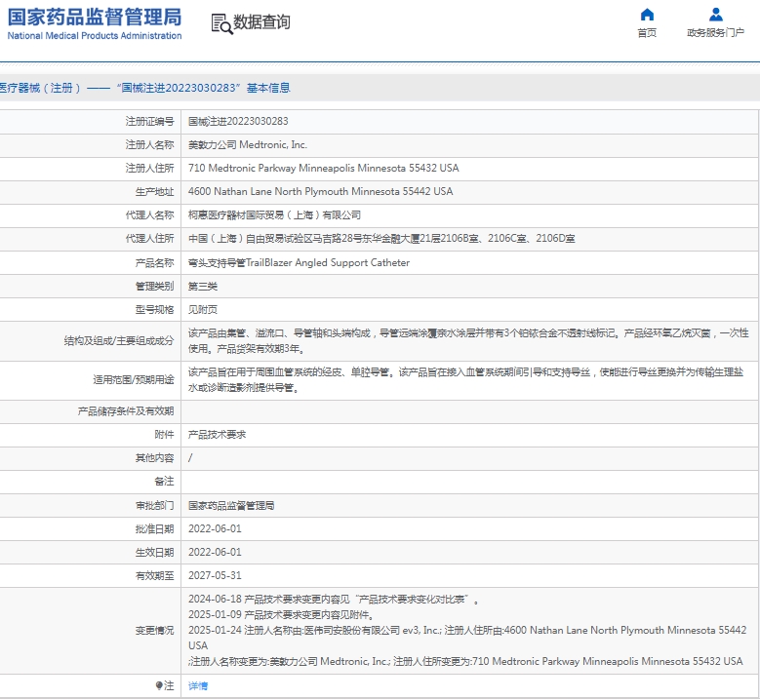Click National Medical Products Administration text
This screenshot has height=700, width=760.
tap(95, 35)
